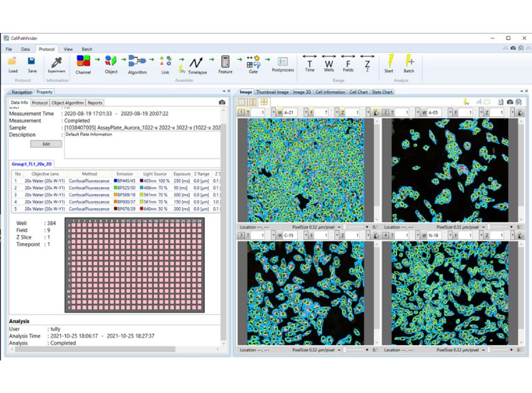Open the Object Algorithm tab
The image size is (532, 393).
[67, 103]
